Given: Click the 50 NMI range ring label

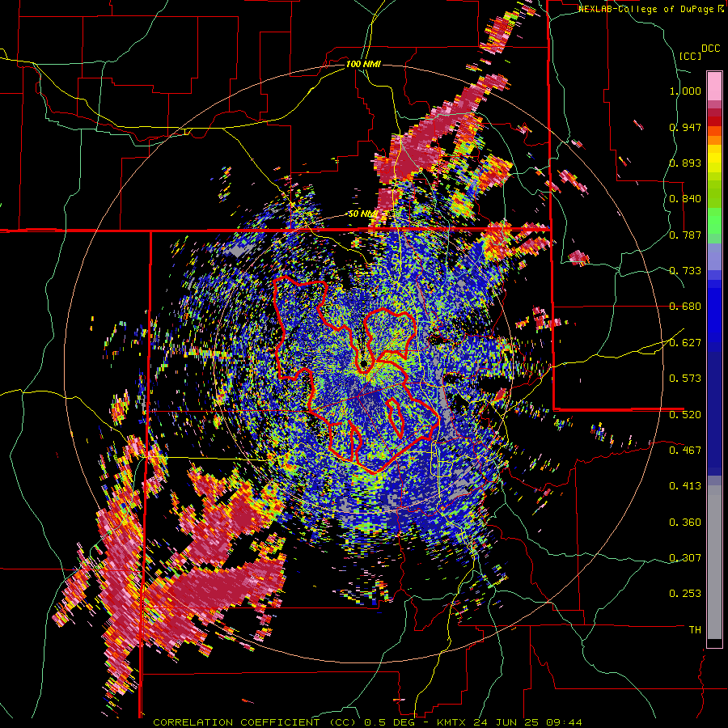Looking at the screenshot, I should coord(362,214).
